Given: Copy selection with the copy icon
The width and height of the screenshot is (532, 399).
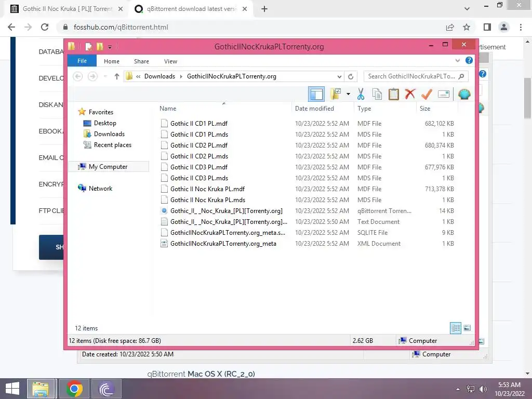Looking at the screenshot, I should 377,94.
